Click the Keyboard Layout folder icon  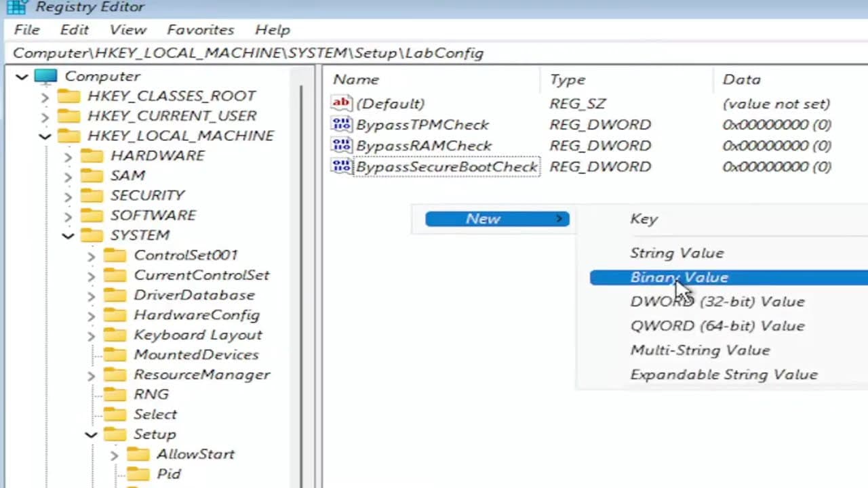point(115,335)
